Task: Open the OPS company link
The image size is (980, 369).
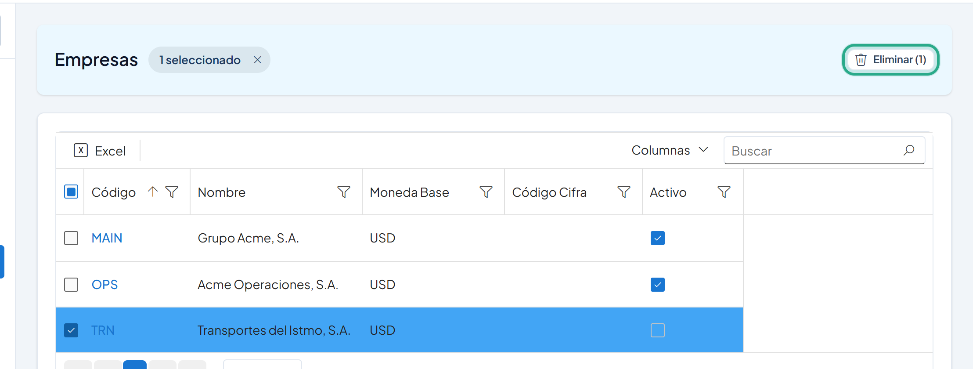Action: [x=104, y=285]
